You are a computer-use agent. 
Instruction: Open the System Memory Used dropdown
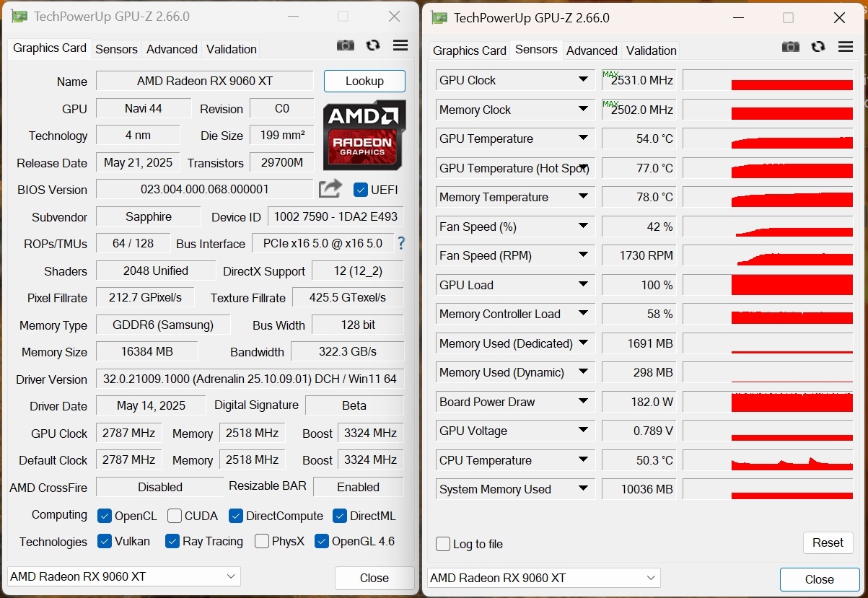(583, 488)
